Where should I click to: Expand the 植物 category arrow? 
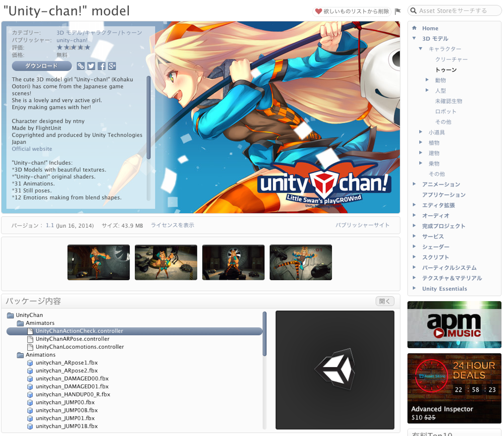(421, 142)
